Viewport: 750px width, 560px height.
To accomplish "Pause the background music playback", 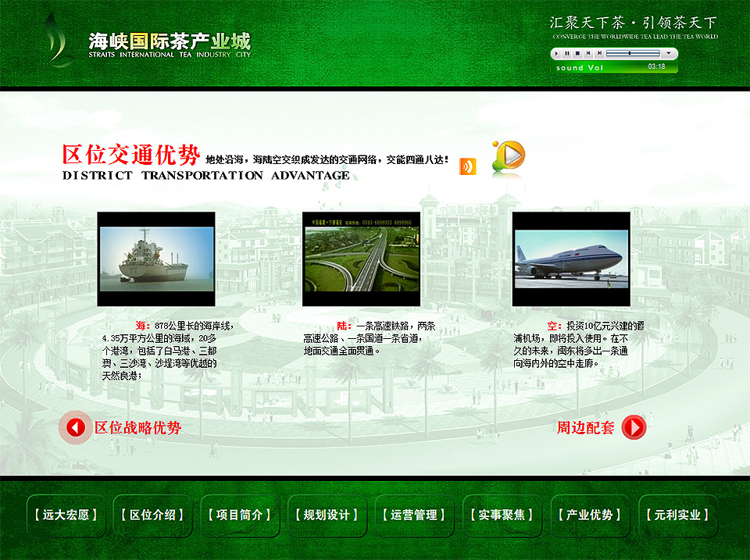I will click(567, 53).
